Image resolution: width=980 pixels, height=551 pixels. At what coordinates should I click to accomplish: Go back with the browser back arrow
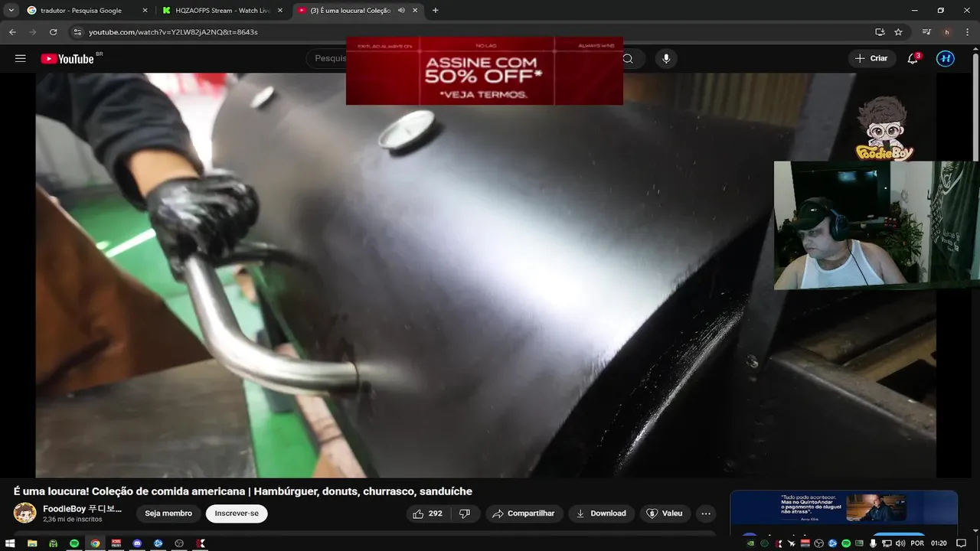tap(12, 32)
